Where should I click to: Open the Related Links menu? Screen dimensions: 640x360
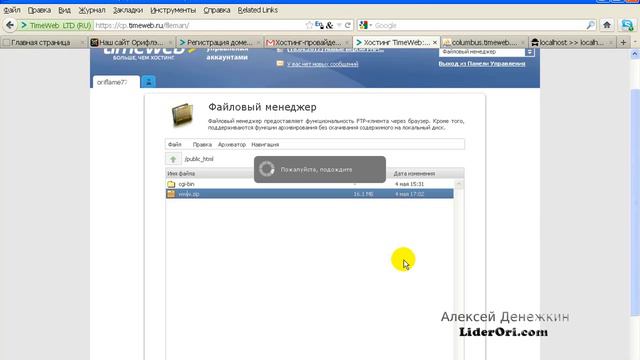pyautogui.click(x=258, y=10)
